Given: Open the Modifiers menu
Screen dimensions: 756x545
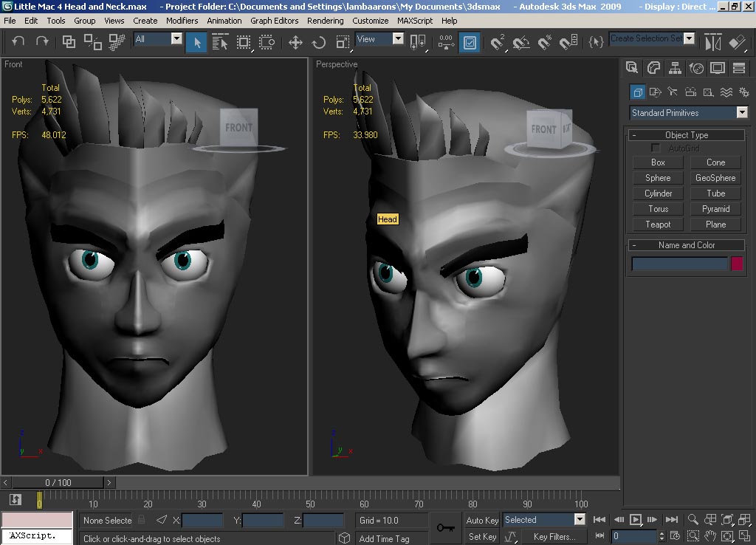Looking at the screenshot, I should pos(182,21).
